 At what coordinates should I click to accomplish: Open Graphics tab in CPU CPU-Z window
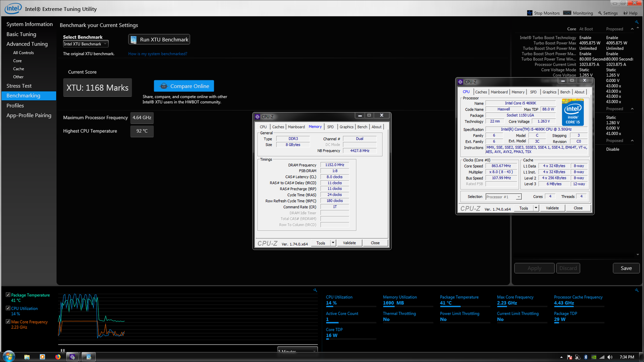(549, 92)
